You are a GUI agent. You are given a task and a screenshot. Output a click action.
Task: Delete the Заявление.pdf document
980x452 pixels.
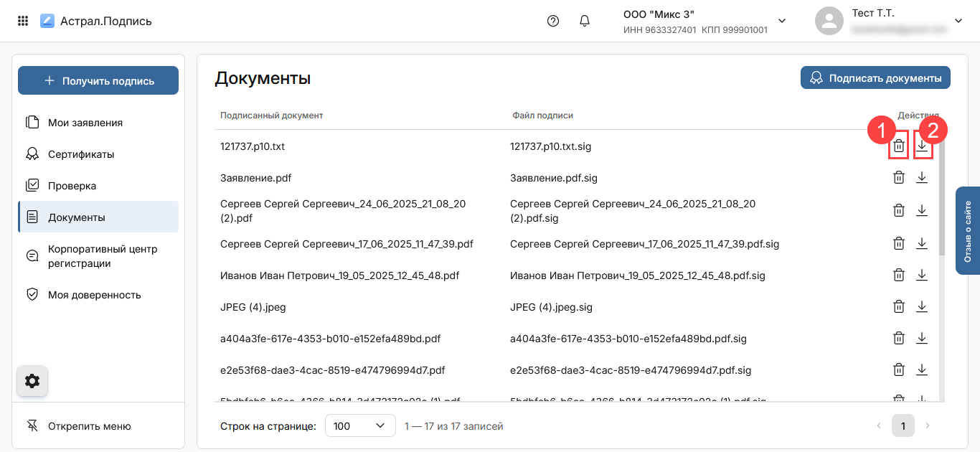tap(898, 178)
